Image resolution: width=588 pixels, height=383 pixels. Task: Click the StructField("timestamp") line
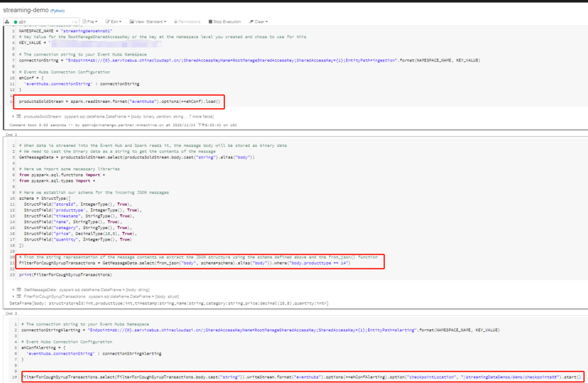[x=79, y=216]
